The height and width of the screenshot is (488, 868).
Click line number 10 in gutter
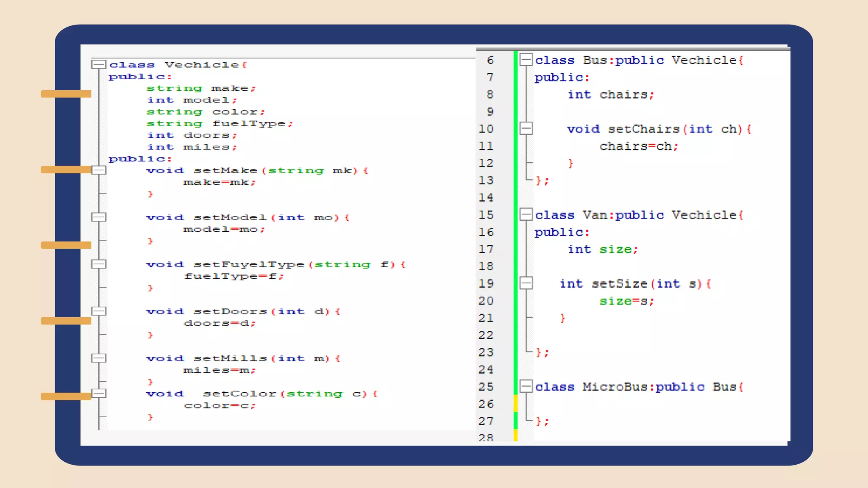tap(487, 129)
